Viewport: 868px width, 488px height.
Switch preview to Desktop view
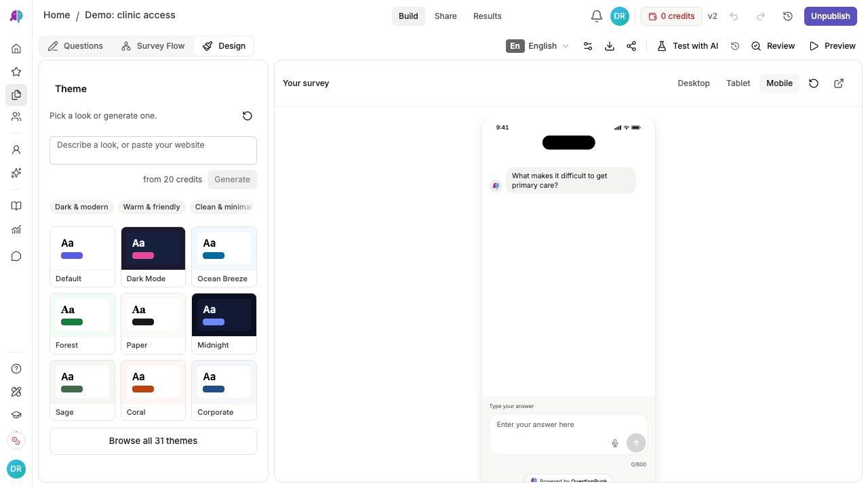tap(694, 83)
